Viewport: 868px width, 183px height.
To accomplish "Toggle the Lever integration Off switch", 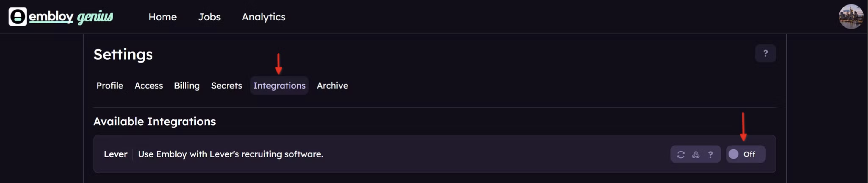I will [x=745, y=154].
